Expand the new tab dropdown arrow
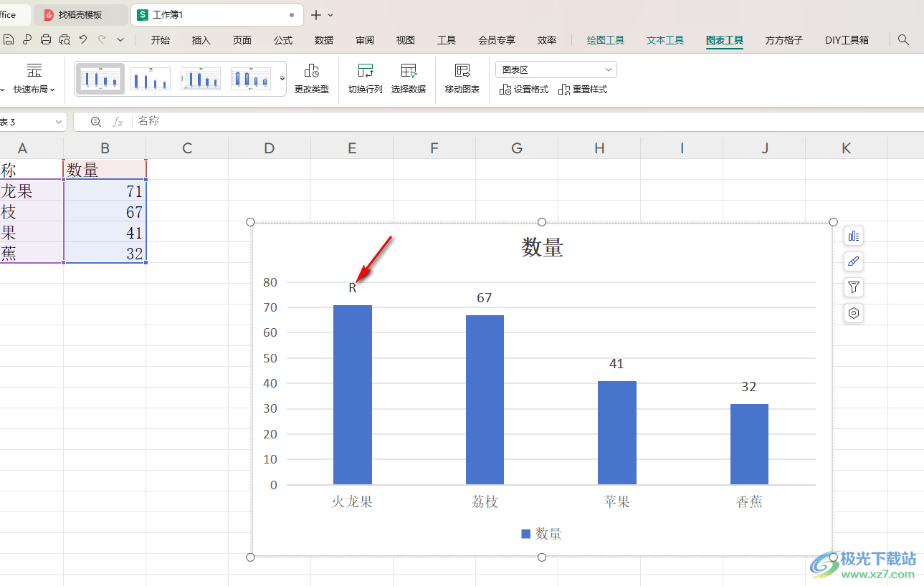 click(330, 15)
